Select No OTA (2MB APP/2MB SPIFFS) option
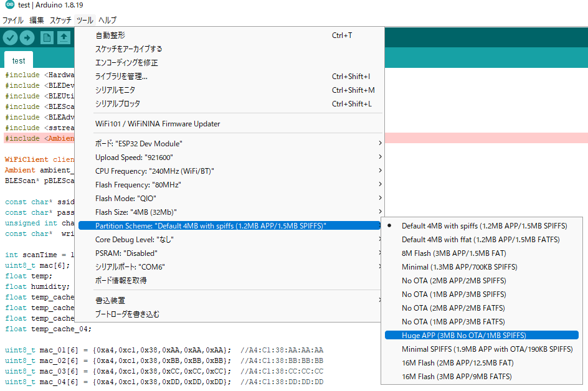 [x=481, y=280]
